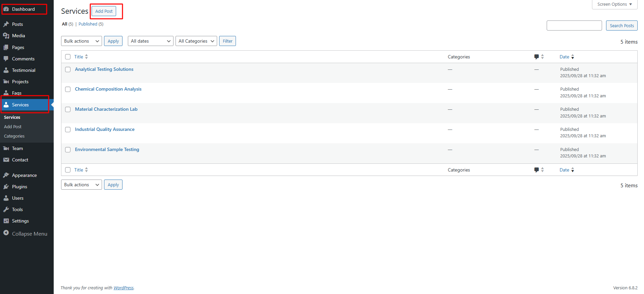The image size is (644, 294).
Task: Switch to the Published posts view
Action: click(x=88, y=24)
